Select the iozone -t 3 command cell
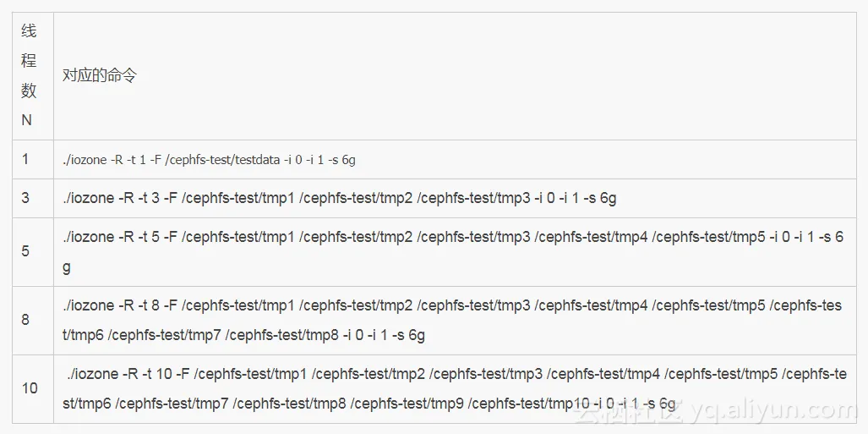 (x=339, y=198)
